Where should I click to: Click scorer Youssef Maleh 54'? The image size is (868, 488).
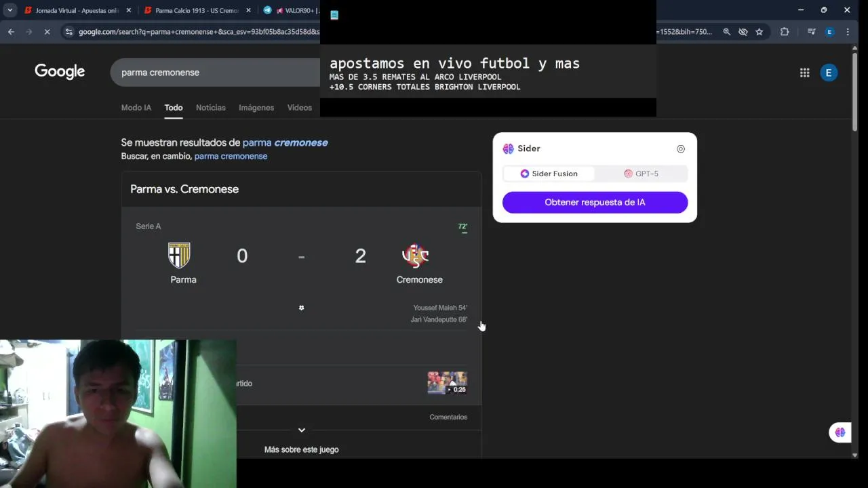440,308
